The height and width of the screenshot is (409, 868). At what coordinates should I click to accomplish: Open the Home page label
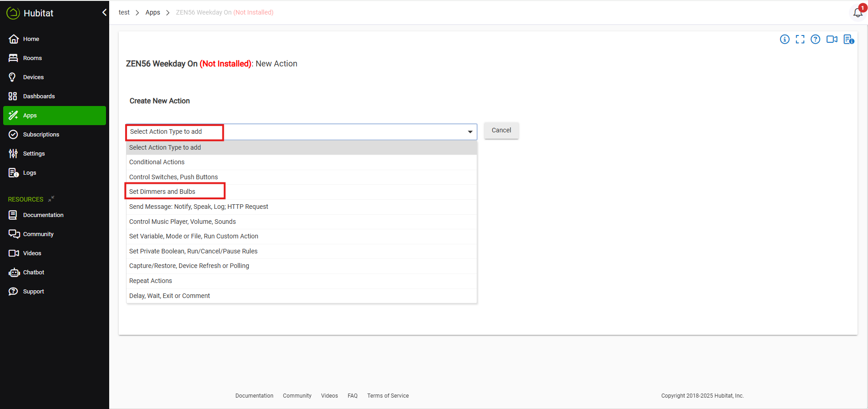click(x=31, y=39)
